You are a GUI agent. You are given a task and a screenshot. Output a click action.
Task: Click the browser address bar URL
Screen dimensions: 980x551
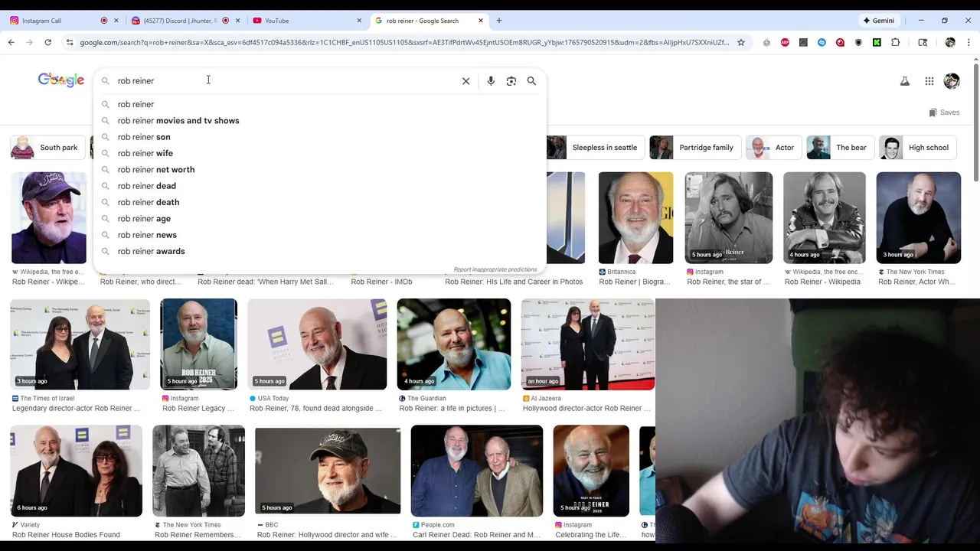coord(404,42)
